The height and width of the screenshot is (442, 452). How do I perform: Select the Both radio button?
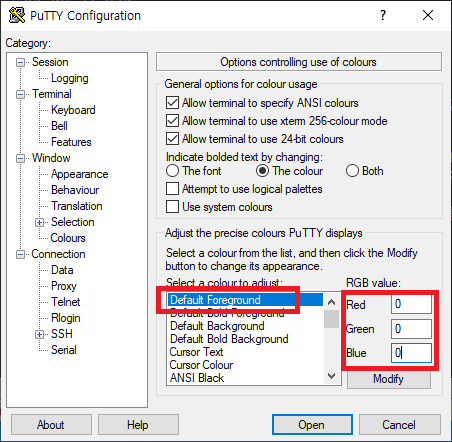pos(352,171)
